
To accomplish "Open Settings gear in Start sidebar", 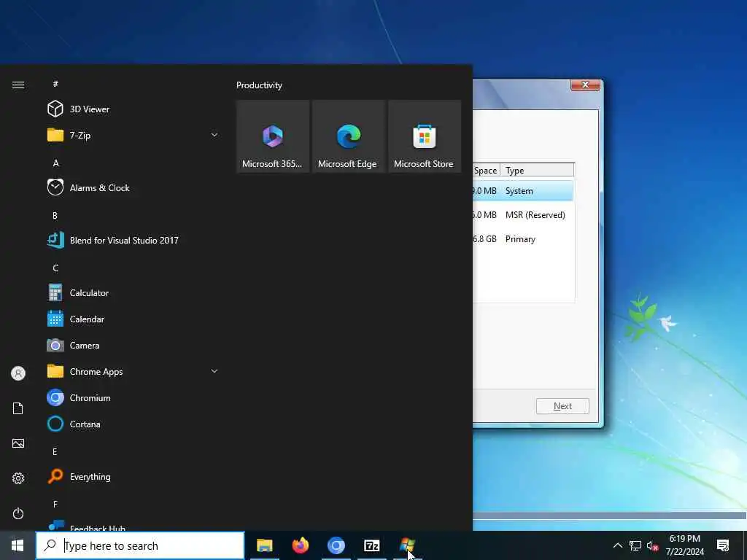I will point(18,478).
